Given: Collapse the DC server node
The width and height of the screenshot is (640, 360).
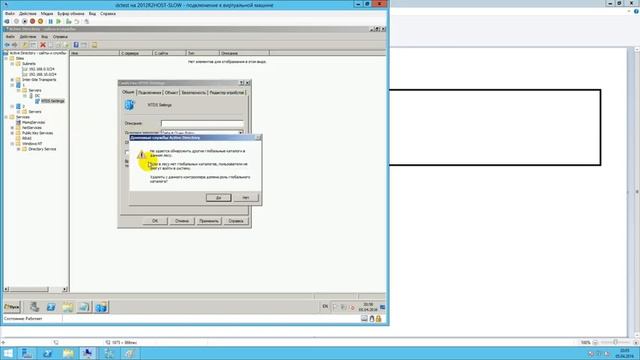Looking at the screenshot, I should pos(24,96).
